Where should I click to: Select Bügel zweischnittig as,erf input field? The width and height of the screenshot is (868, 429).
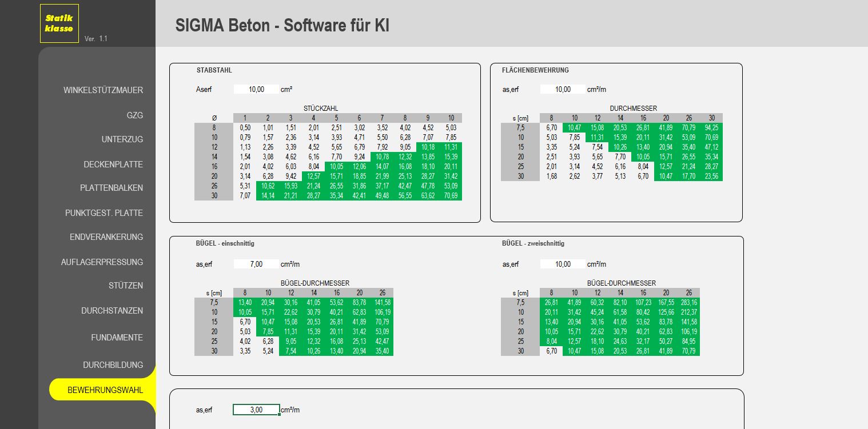pyautogui.click(x=563, y=264)
